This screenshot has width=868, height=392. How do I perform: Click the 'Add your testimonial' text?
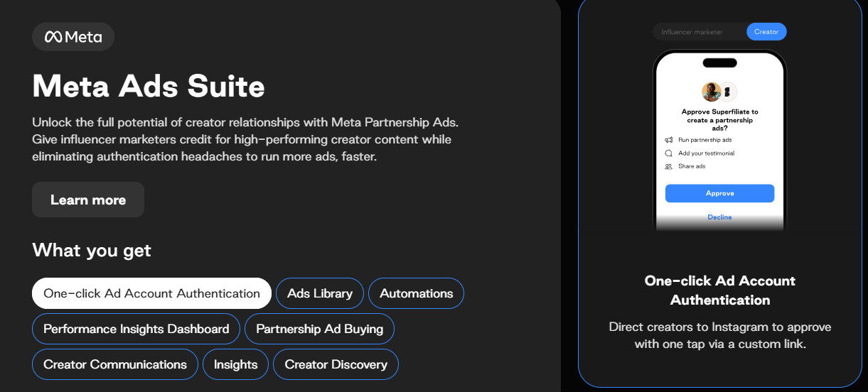[x=707, y=153]
